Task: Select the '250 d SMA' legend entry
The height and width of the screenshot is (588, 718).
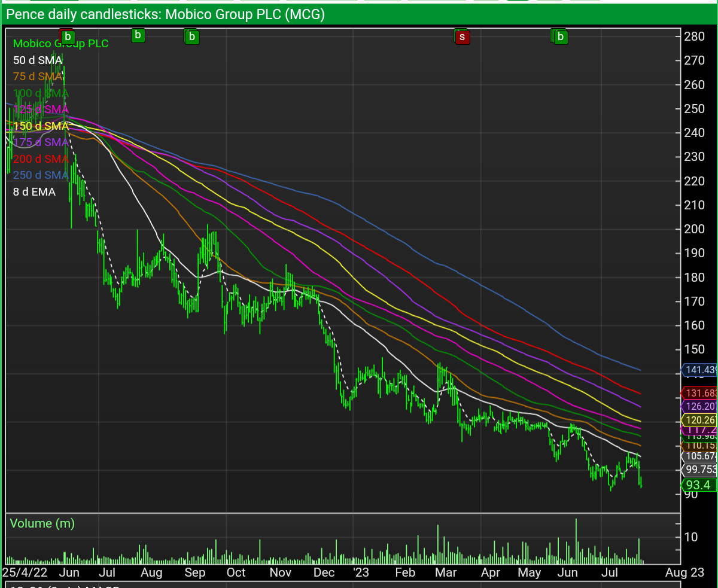Action: pyautogui.click(x=41, y=175)
